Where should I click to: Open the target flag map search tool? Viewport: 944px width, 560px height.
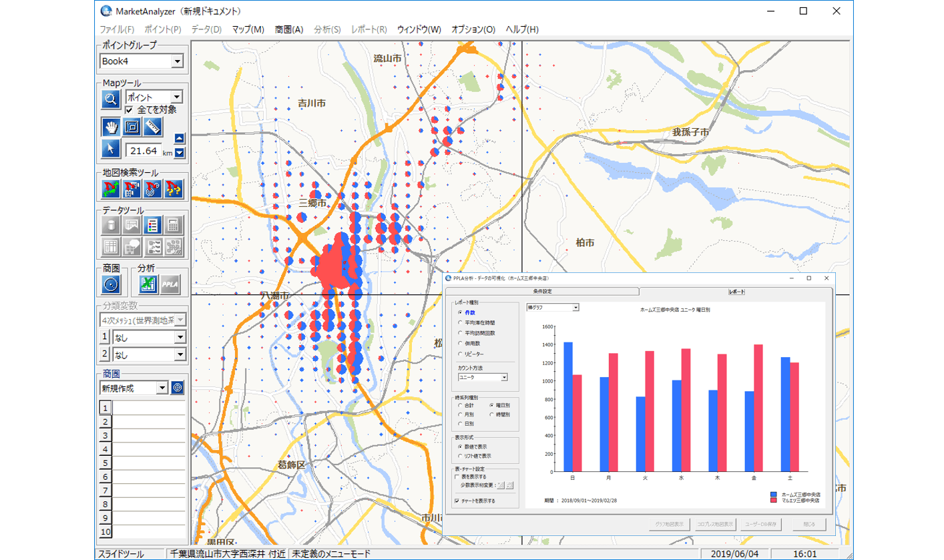153,189
